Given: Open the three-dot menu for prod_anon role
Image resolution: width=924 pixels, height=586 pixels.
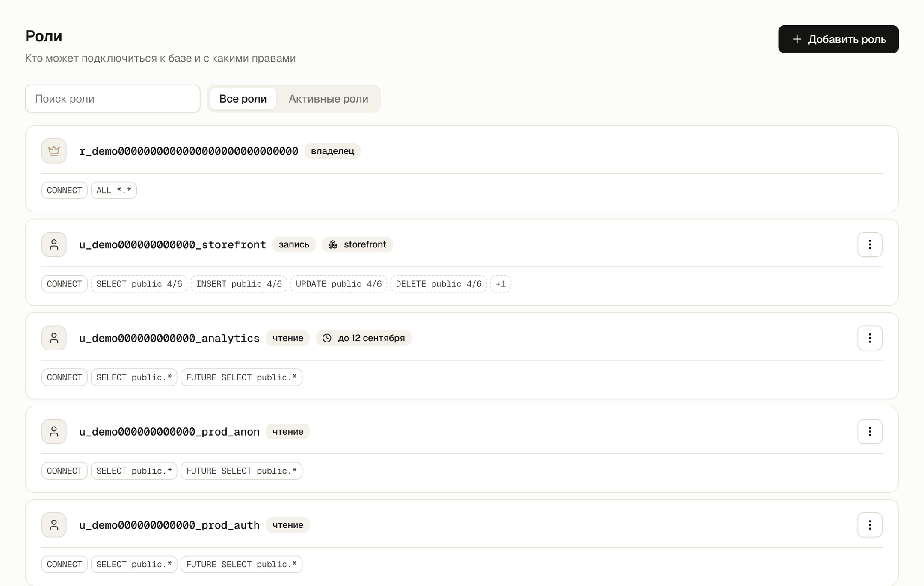Looking at the screenshot, I should pos(870,432).
